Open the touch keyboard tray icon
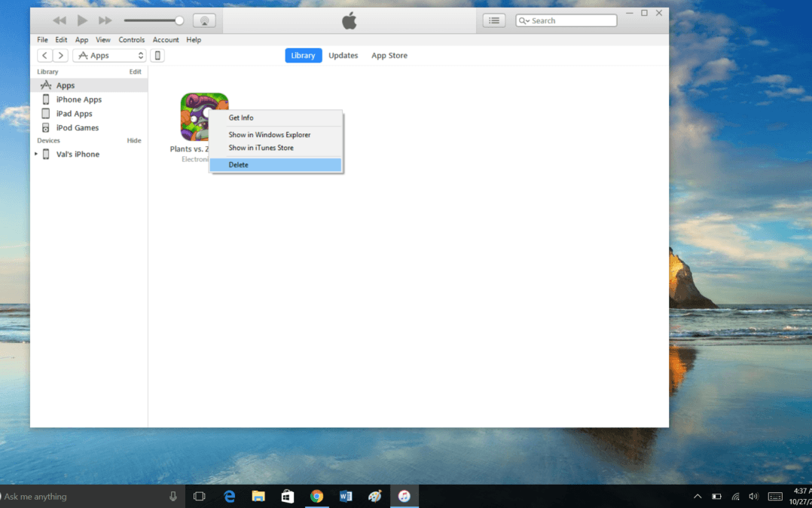Image resolution: width=812 pixels, height=508 pixels. pos(775,497)
